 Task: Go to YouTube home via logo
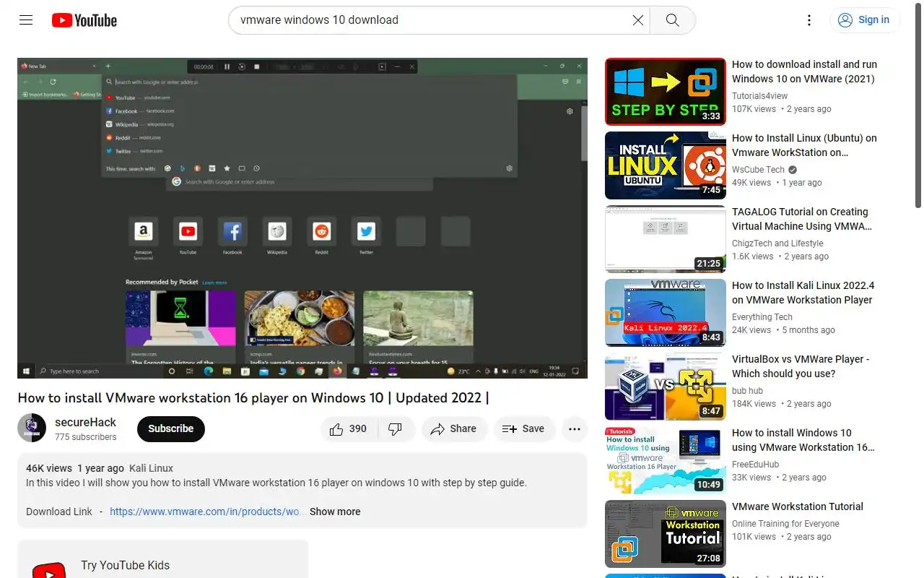84,20
